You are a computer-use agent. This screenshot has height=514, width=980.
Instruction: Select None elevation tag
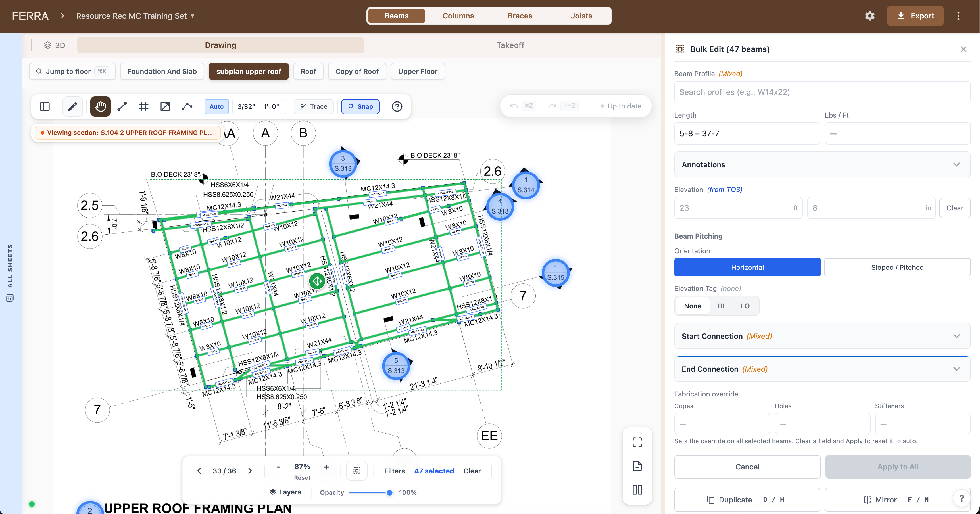pos(693,306)
